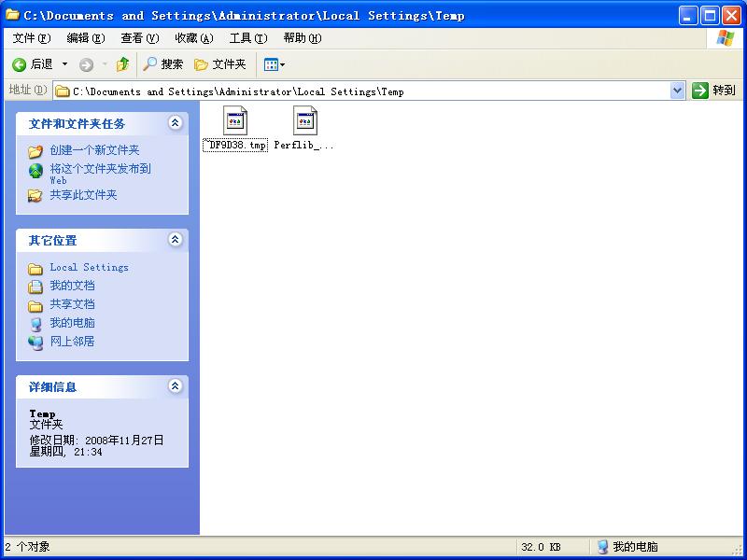747x560 pixels.
Task: Open the Views mode dropdown button
Action: (275, 64)
